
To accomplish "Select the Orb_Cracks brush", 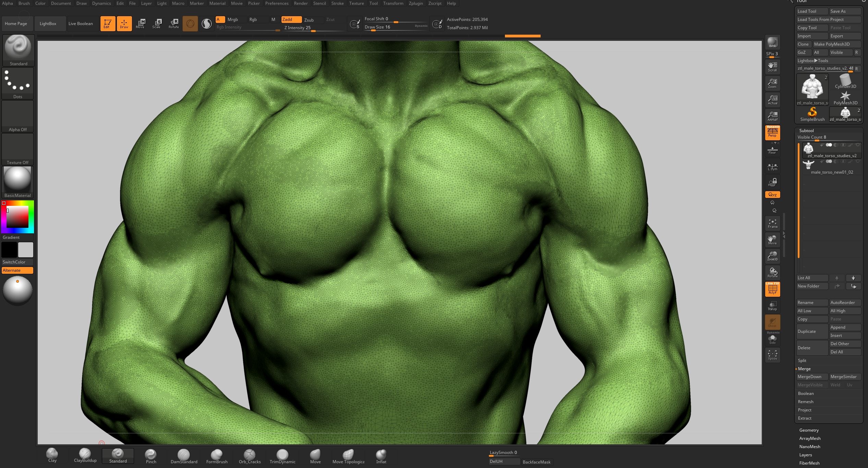I will tap(250, 456).
